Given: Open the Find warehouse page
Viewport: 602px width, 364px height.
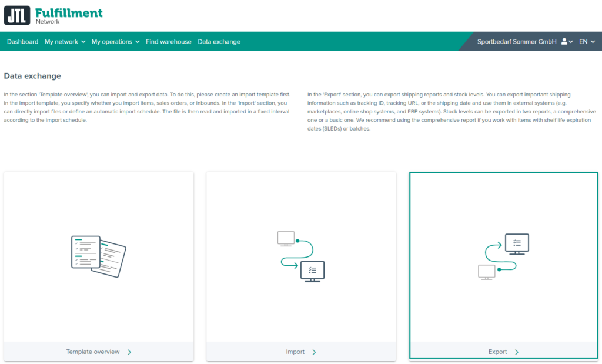Looking at the screenshot, I should [169, 41].
